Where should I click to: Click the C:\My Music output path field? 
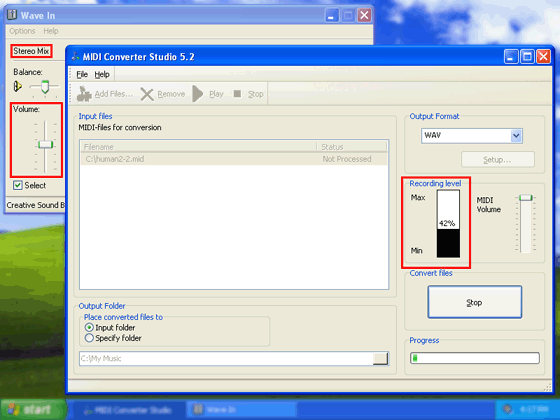(x=226, y=358)
